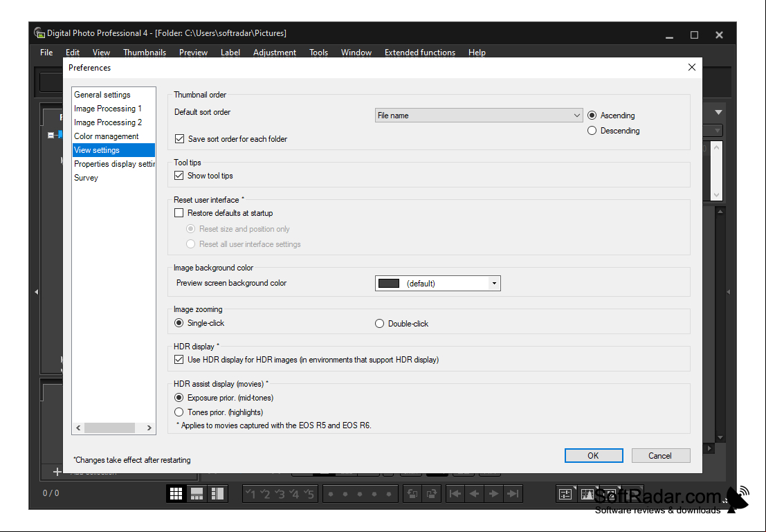Select Exposure prior. (mid-tones) option
The height and width of the screenshot is (532, 766).
click(x=179, y=398)
